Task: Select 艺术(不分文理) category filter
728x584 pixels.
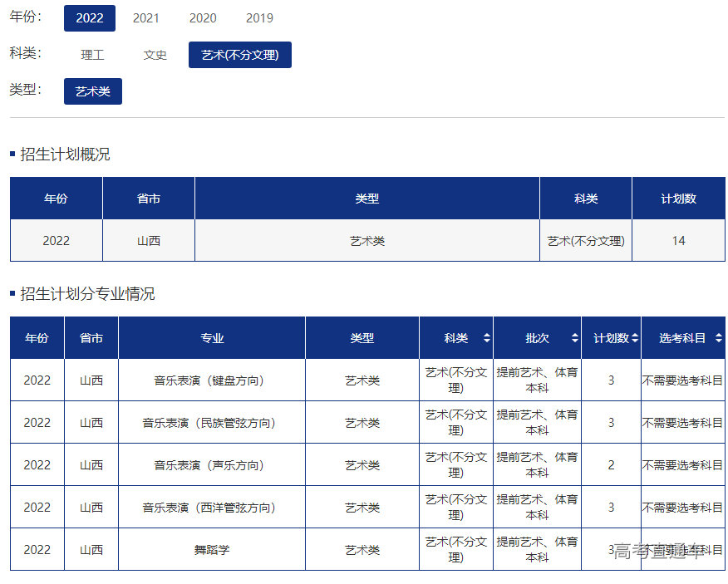Action: click(240, 55)
